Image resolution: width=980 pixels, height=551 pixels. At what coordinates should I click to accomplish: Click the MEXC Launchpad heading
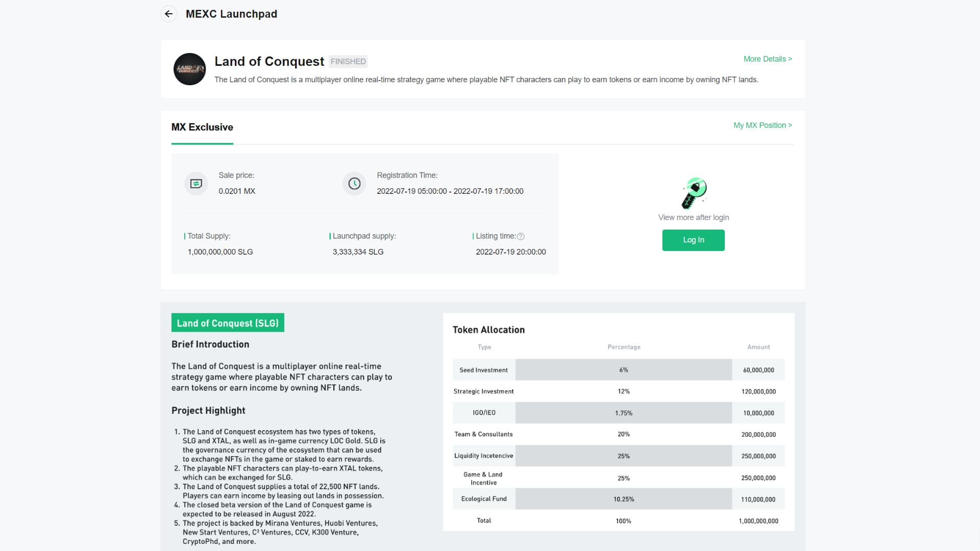(x=231, y=14)
